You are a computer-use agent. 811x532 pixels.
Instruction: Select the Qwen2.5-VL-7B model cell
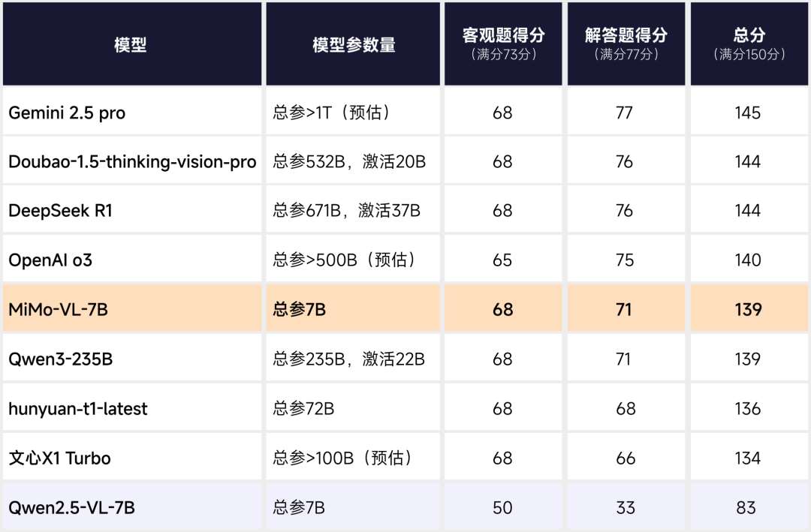132,506
